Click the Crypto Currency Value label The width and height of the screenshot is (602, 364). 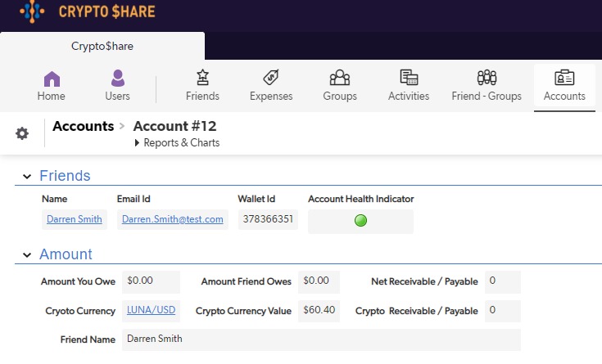[x=243, y=311]
